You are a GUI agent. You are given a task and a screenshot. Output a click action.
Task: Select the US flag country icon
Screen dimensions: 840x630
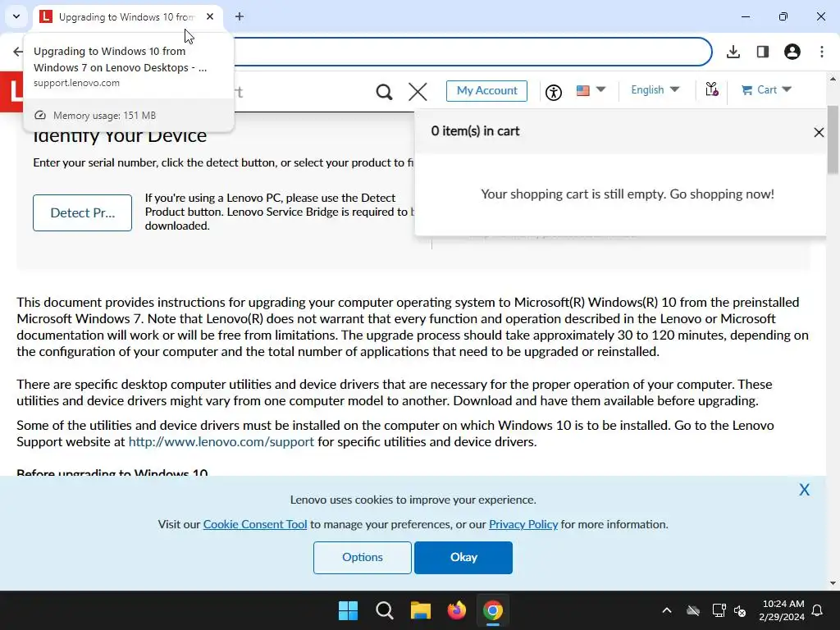pyautogui.click(x=583, y=90)
